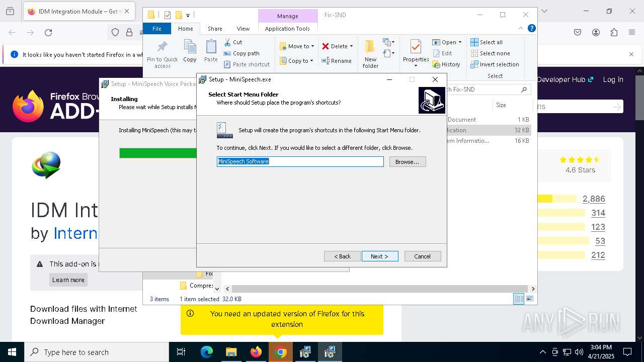Reload the Firefox page

point(48,33)
